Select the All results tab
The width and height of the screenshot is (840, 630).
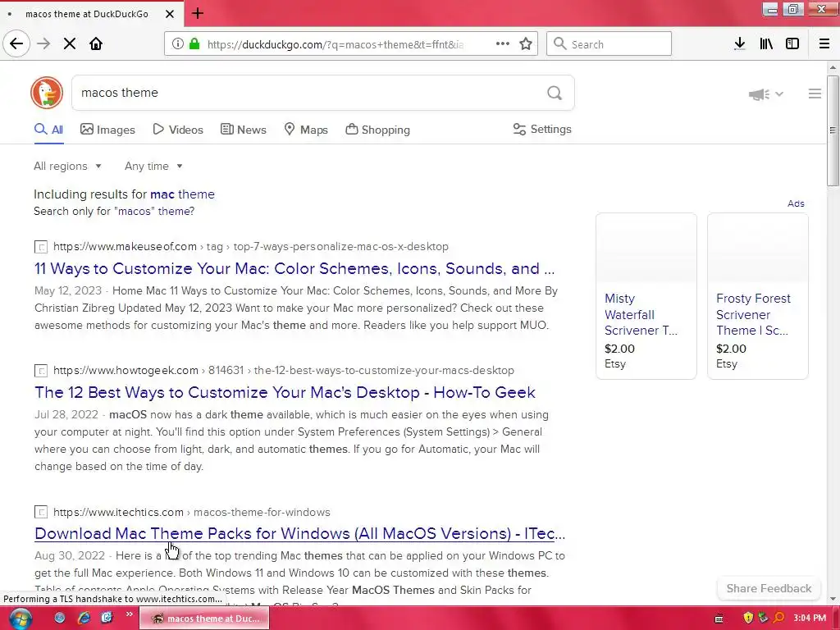point(48,130)
